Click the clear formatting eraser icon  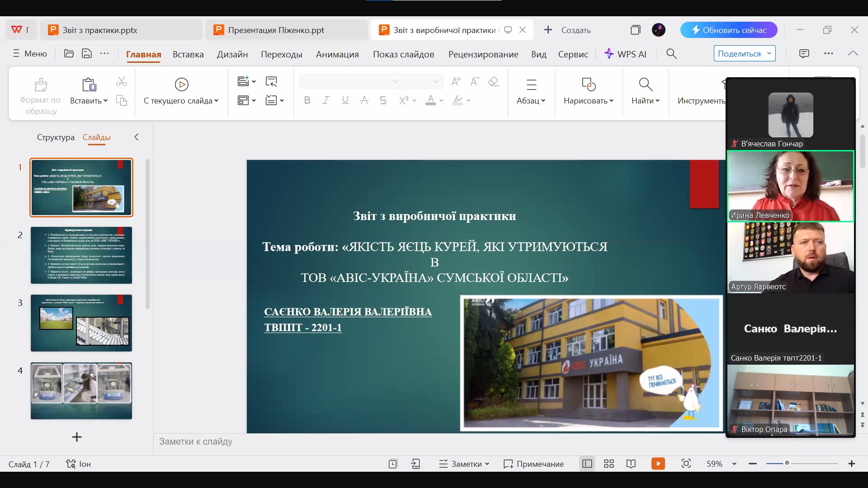(x=493, y=81)
